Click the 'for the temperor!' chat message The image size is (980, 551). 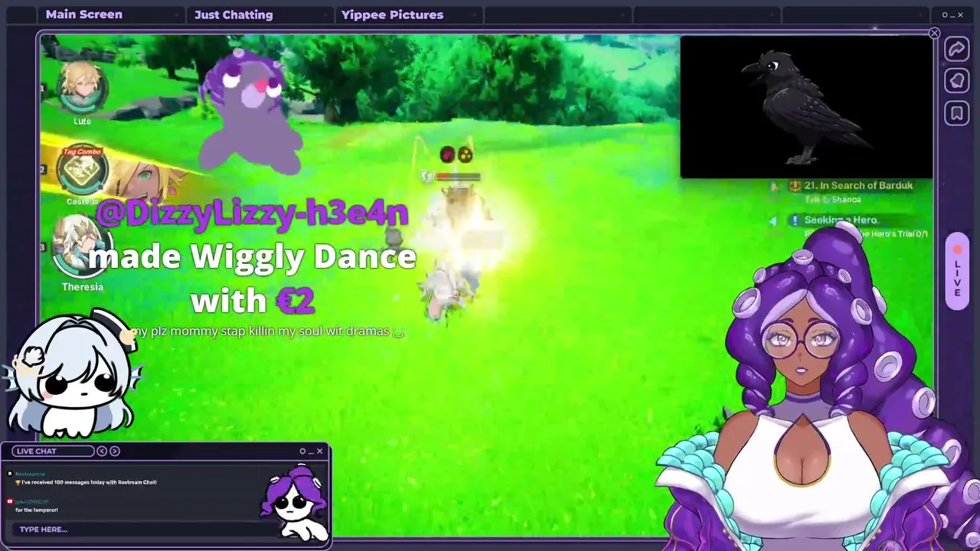point(37,510)
